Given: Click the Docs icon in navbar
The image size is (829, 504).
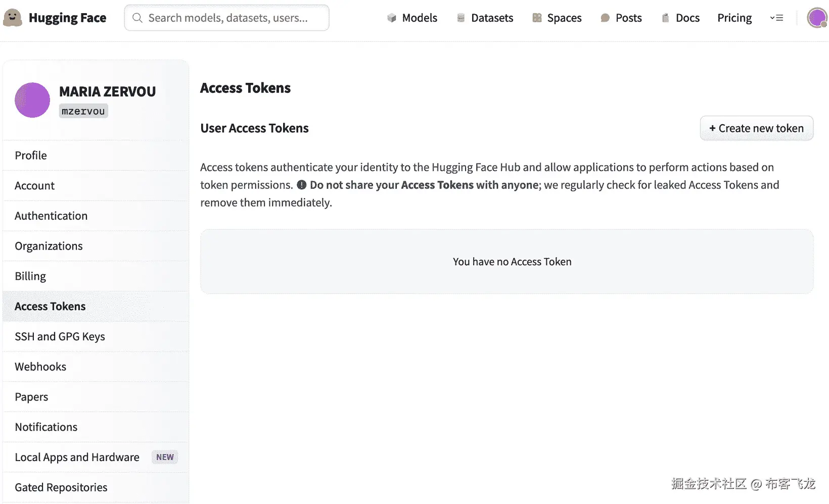Looking at the screenshot, I should 665,18.
